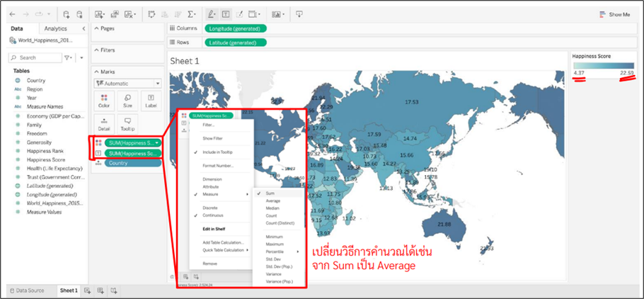This screenshot has width=644, height=299.
Task: Open the Automatic mark type dropdown
Action: pyautogui.click(x=127, y=83)
